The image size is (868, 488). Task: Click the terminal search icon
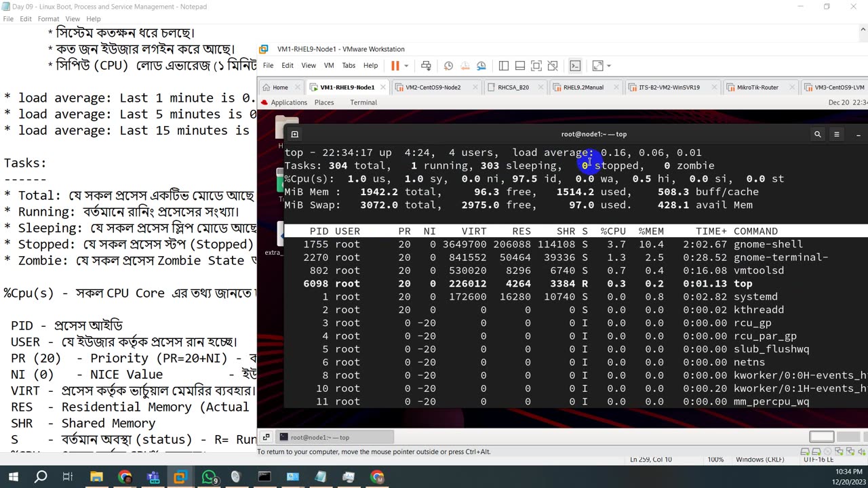pos(817,134)
